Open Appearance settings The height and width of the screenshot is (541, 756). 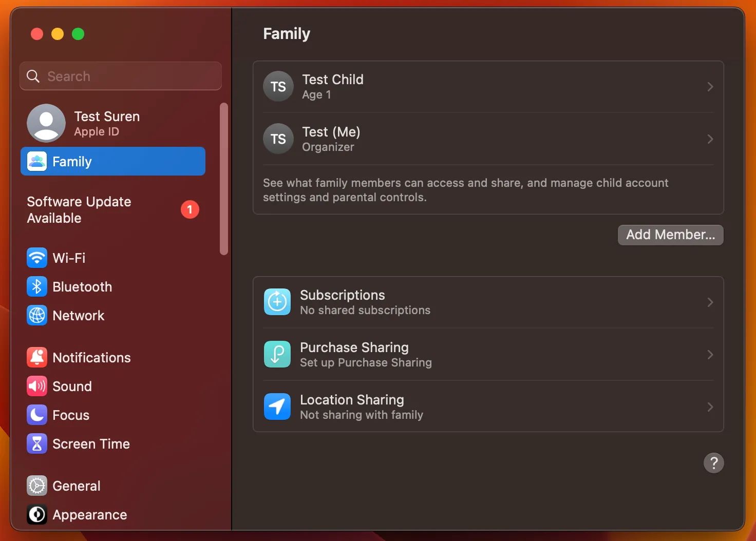(89, 515)
